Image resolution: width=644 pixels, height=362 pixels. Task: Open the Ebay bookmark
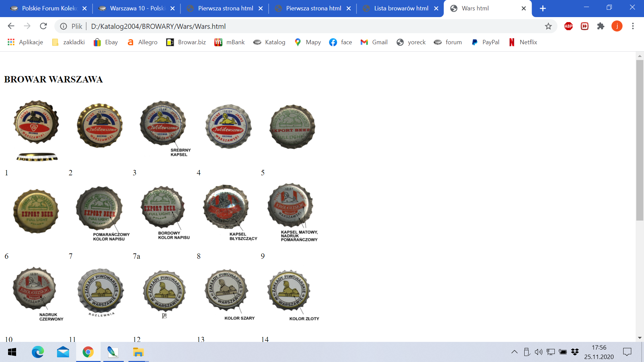(106, 42)
